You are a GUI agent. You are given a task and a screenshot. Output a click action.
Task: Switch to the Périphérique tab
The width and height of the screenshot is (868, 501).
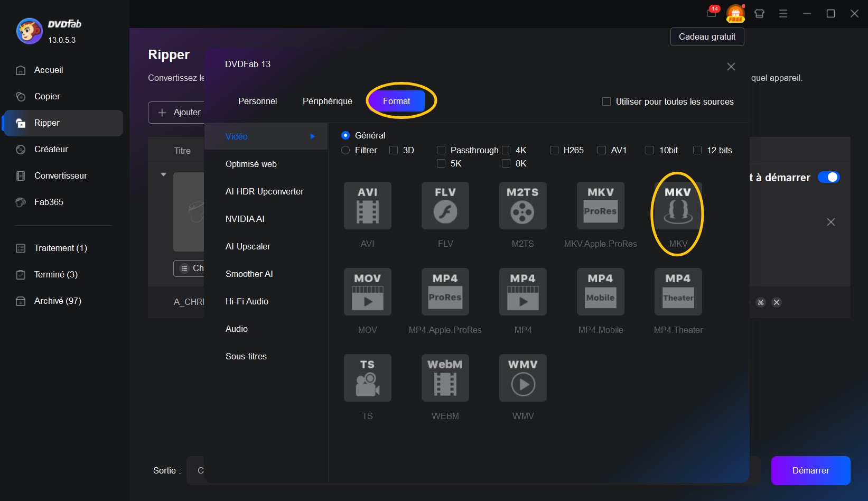[x=327, y=101]
